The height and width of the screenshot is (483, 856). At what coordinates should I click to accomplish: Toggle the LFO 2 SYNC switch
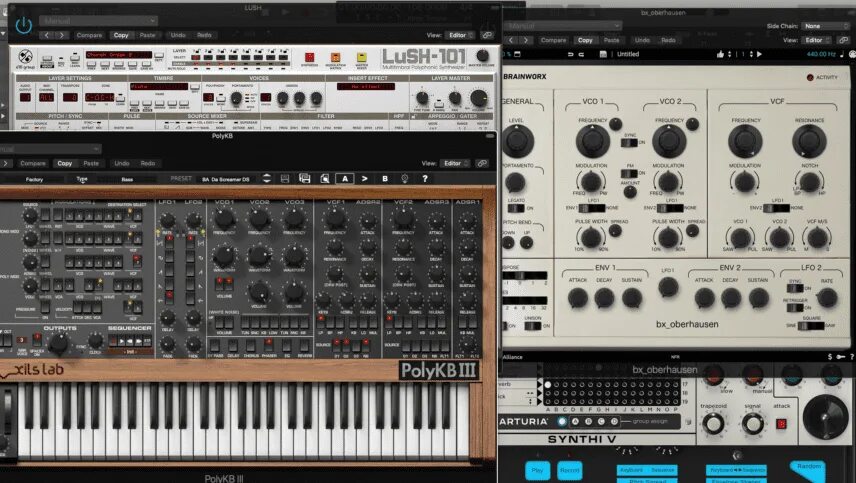pos(795,288)
